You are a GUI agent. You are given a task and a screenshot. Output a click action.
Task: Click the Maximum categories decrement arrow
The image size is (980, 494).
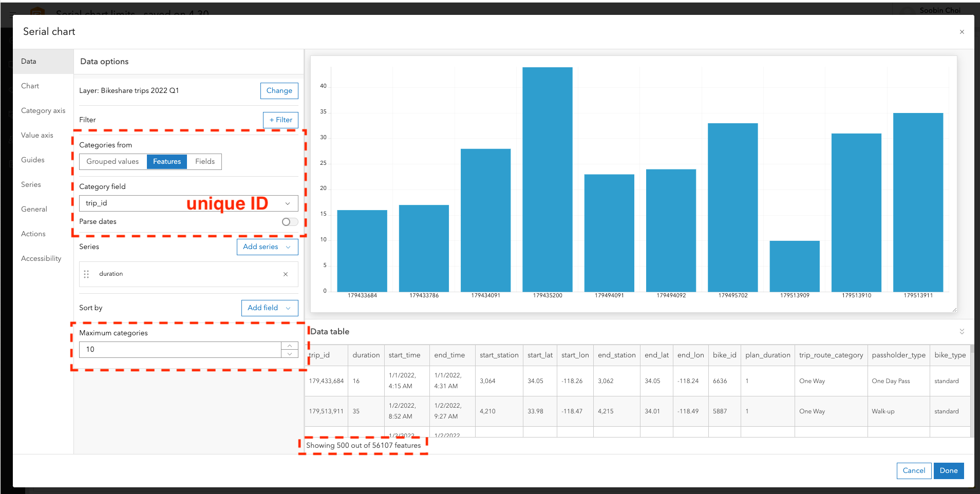[290, 353]
